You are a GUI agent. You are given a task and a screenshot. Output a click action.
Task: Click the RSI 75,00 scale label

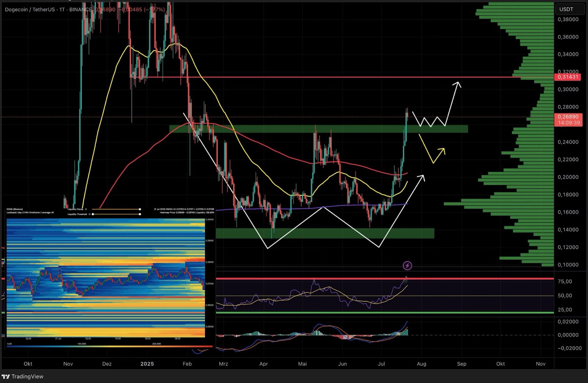tap(565, 281)
